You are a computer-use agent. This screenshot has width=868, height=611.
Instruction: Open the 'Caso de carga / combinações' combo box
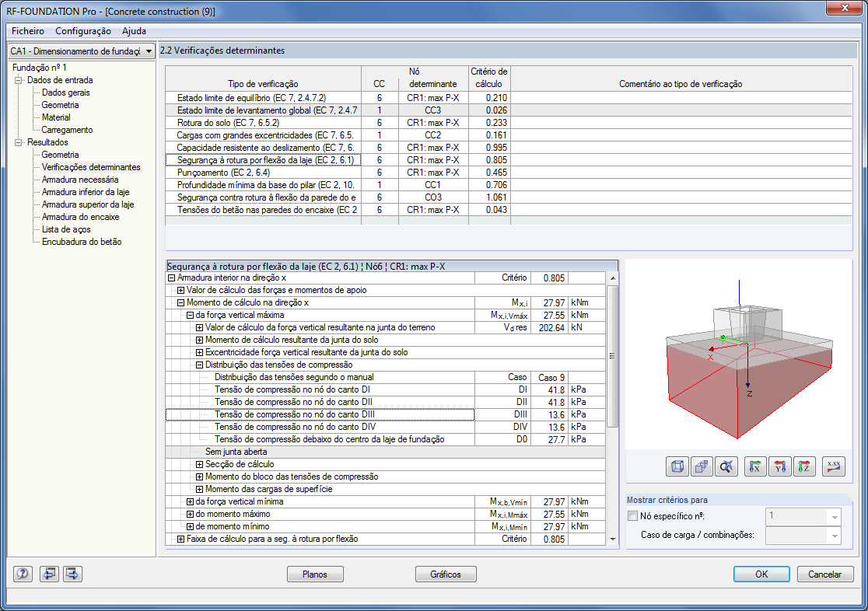click(x=803, y=535)
